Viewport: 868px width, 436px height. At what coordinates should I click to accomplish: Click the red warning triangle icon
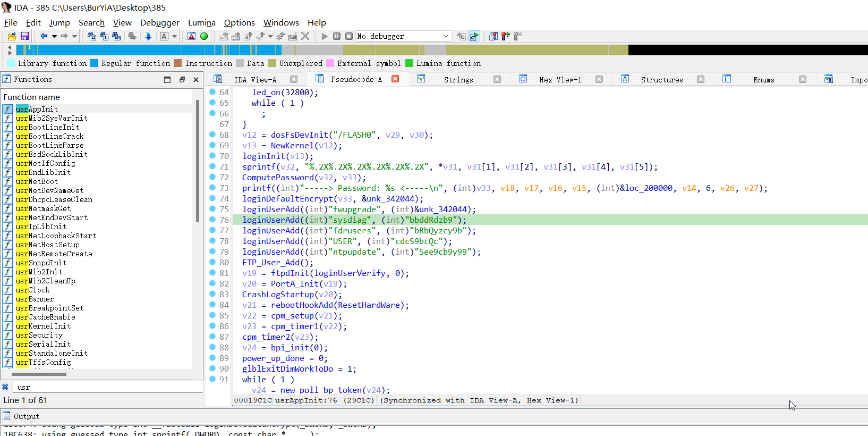(192, 36)
